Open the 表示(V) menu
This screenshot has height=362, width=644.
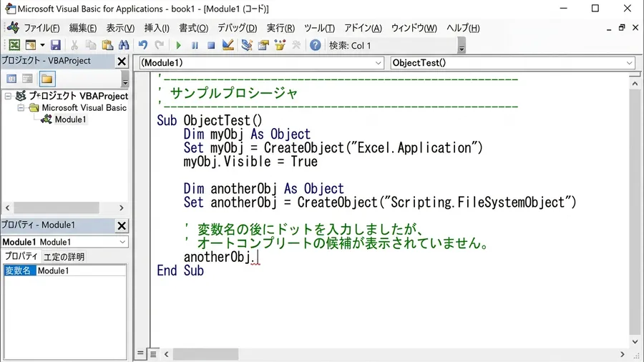pos(120,28)
